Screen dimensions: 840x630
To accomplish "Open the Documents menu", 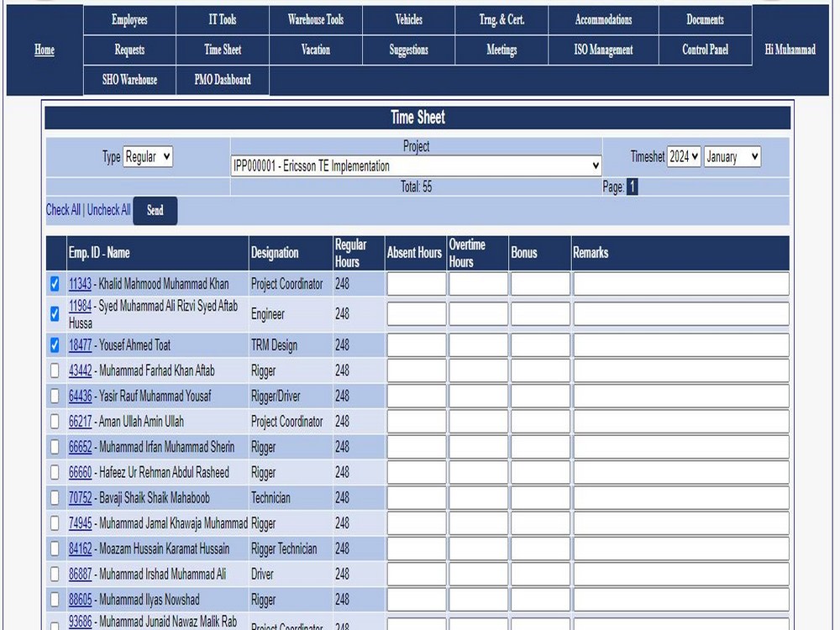I will [705, 20].
